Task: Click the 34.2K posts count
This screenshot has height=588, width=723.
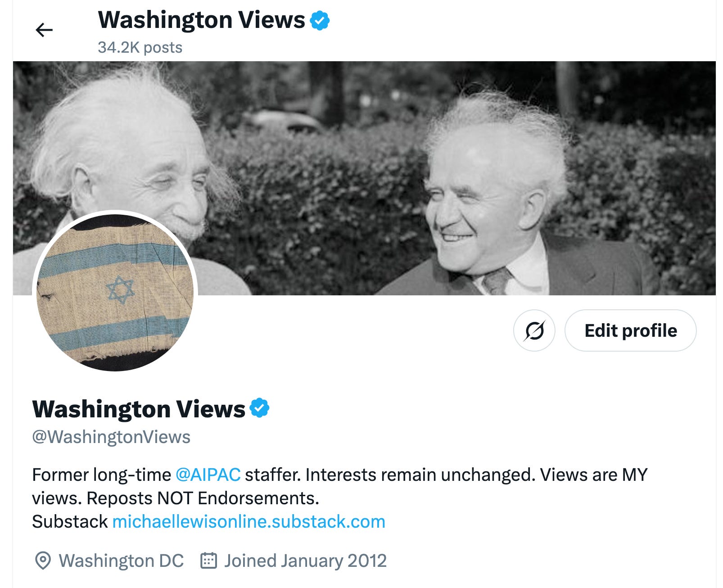Action: coord(140,47)
